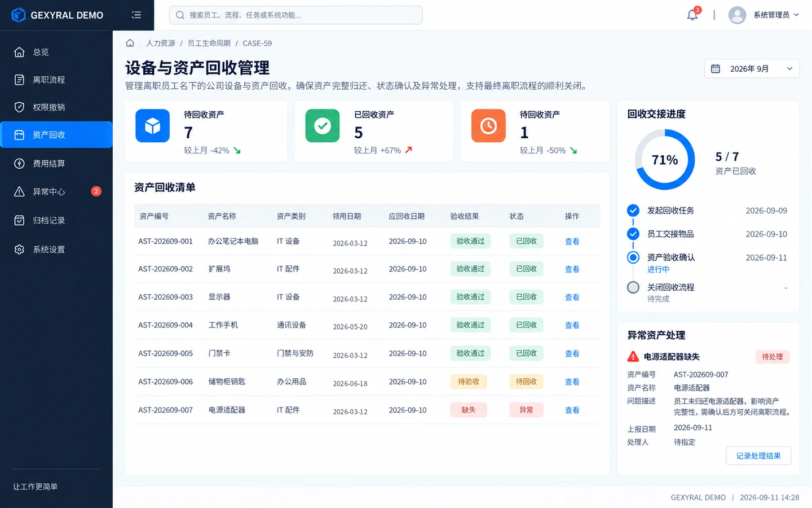This screenshot has width=812, height=508.
Task: Click the red warning triangle icon by 电源适配器缺失
Action: click(633, 357)
